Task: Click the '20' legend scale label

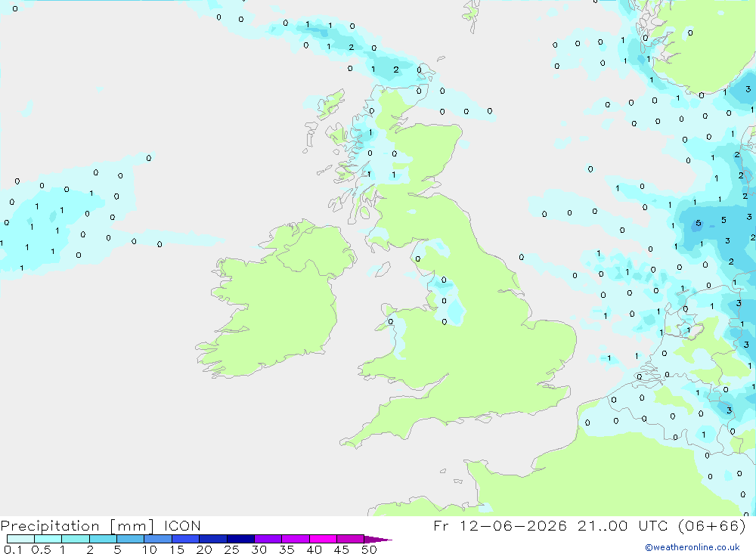Action: pos(204,549)
